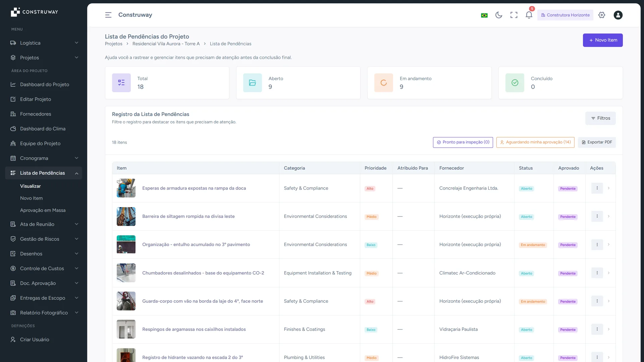This screenshot has height=362, width=644.
Task: Expand the Cronograma menu
Action: pyautogui.click(x=44, y=158)
